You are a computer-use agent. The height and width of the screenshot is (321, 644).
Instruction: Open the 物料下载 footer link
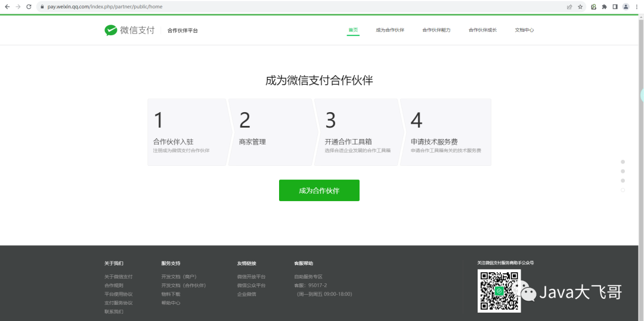coord(171,294)
